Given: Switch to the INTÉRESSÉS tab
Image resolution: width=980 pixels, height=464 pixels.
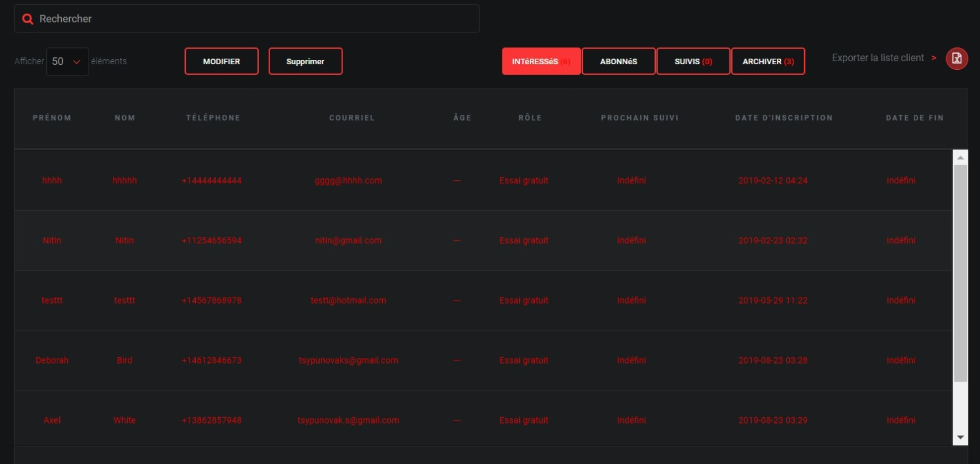Looking at the screenshot, I should 540,62.
